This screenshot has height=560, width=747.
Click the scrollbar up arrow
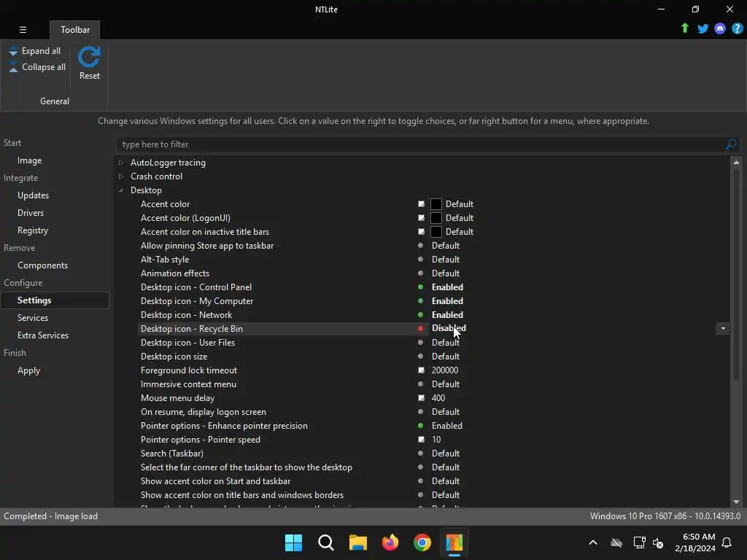pyautogui.click(x=736, y=163)
